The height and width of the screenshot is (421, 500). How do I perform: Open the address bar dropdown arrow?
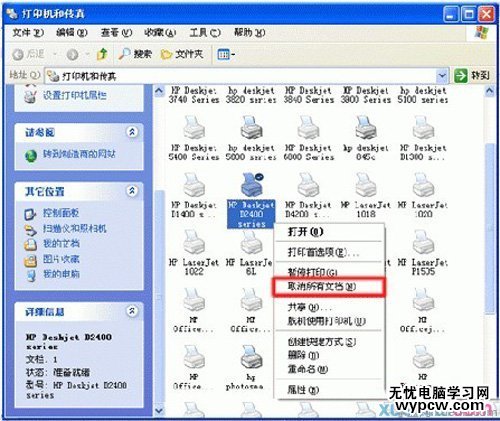442,76
